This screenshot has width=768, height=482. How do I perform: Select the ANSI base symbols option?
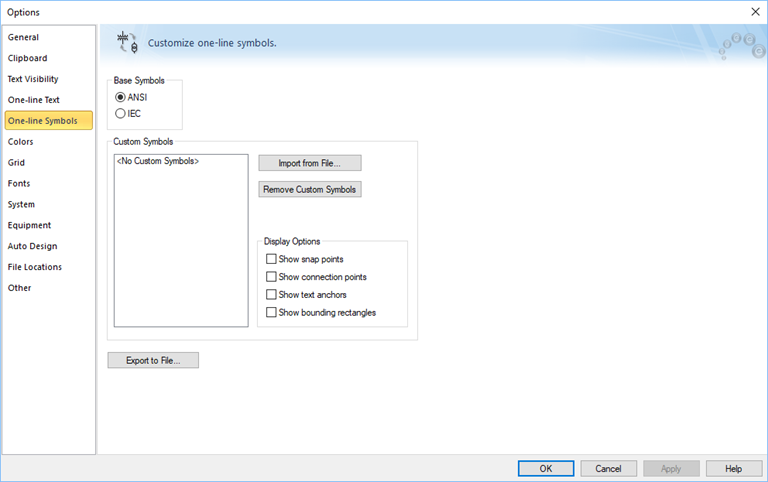[x=121, y=97]
